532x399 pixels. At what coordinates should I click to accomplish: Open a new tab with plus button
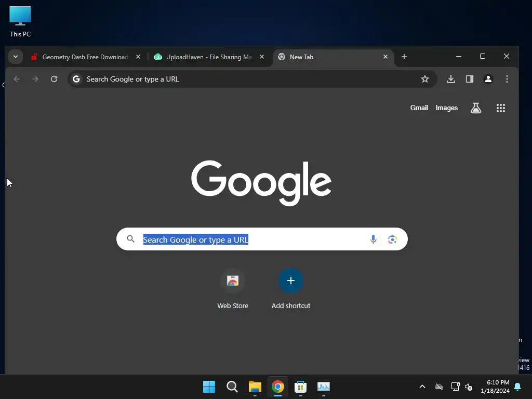(404, 57)
